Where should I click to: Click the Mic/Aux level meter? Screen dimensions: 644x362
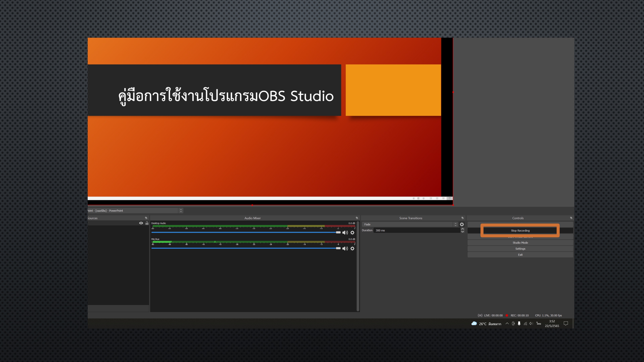[x=254, y=242]
